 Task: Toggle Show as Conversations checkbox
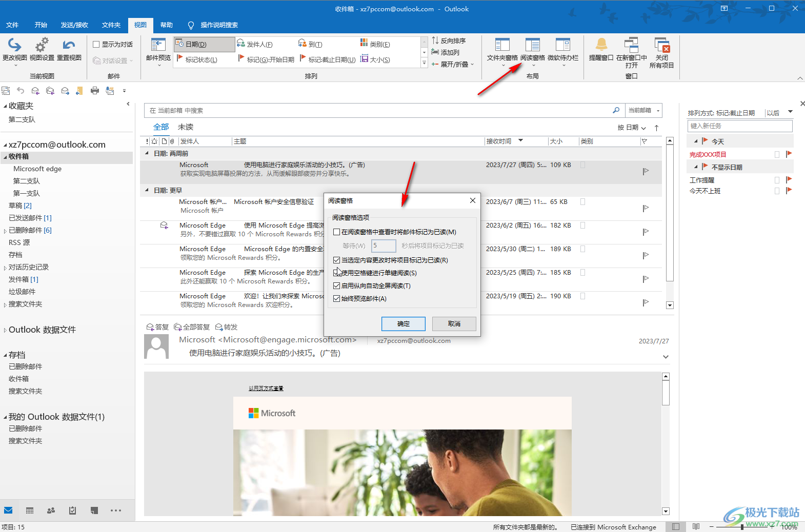pos(96,45)
